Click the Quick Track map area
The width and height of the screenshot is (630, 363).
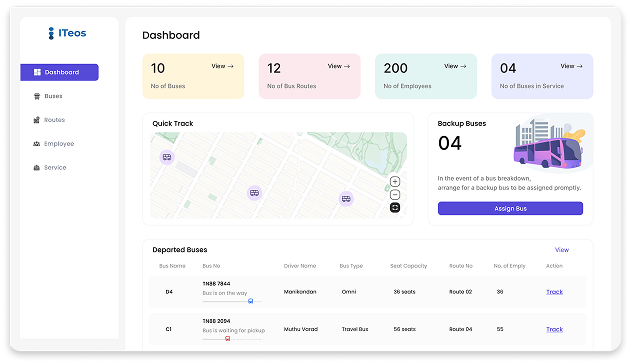(x=278, y=176)
